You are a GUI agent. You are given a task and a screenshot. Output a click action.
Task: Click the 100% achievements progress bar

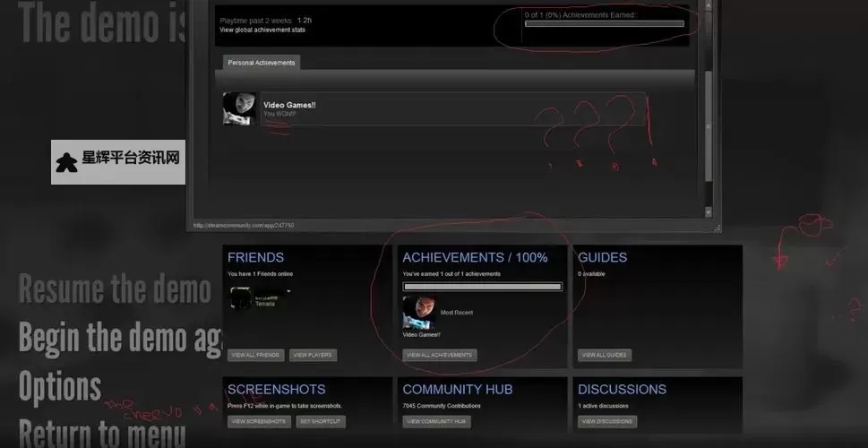tap(482, 287)
